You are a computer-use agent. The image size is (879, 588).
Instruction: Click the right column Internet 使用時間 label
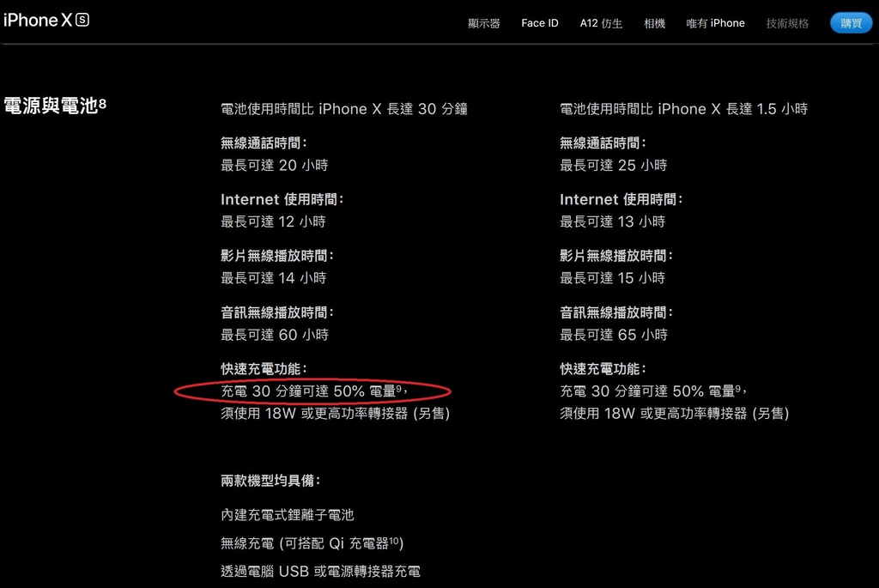click(621, 199)
